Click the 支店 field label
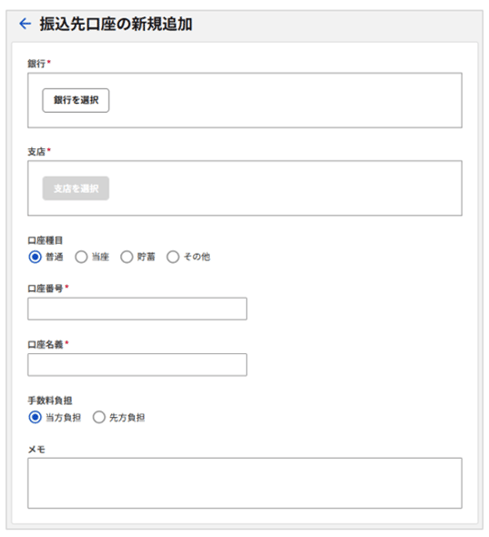 (36, 151)
